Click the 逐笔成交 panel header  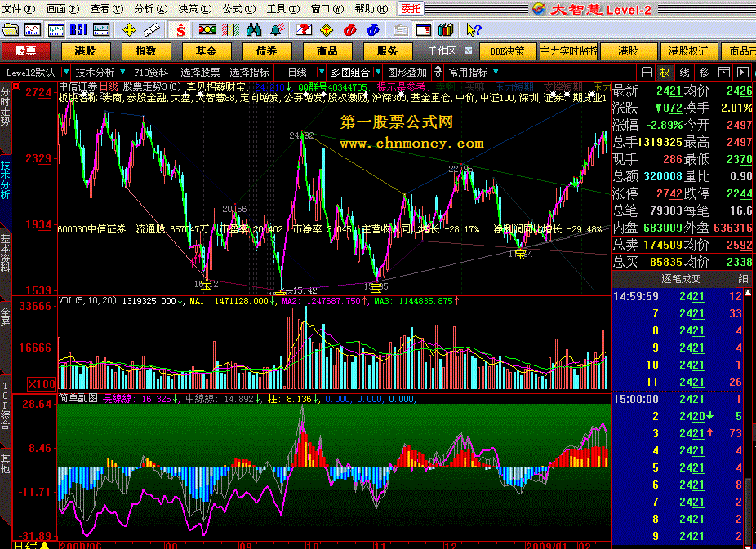click(x=681, y=278)
